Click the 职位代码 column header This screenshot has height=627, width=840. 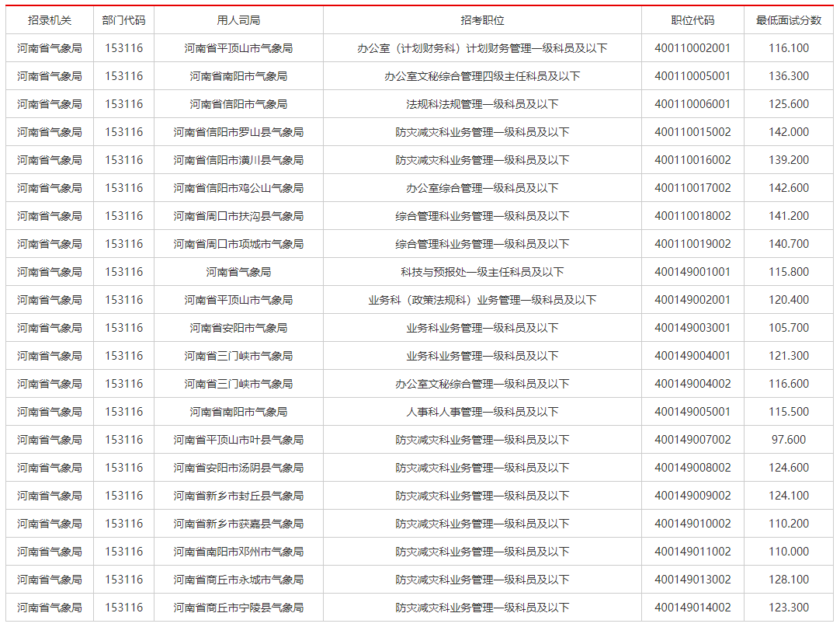[x=692, y=20]
